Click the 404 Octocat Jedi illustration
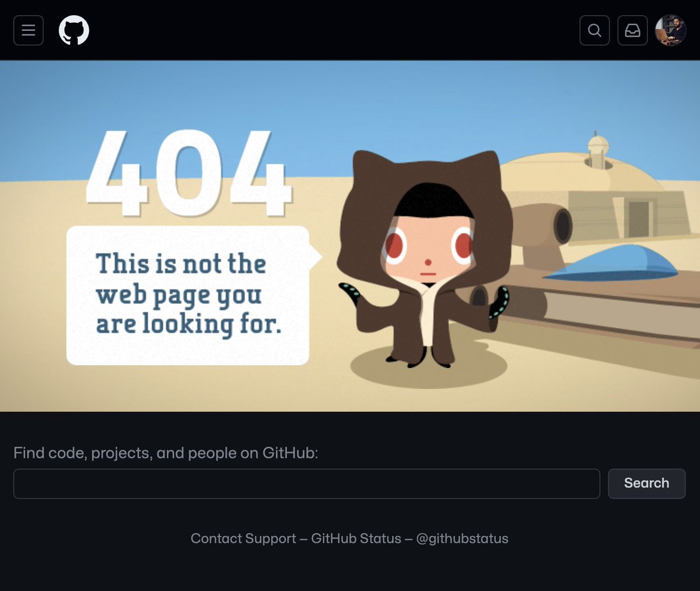700x591 pixels. pos(425,260)
